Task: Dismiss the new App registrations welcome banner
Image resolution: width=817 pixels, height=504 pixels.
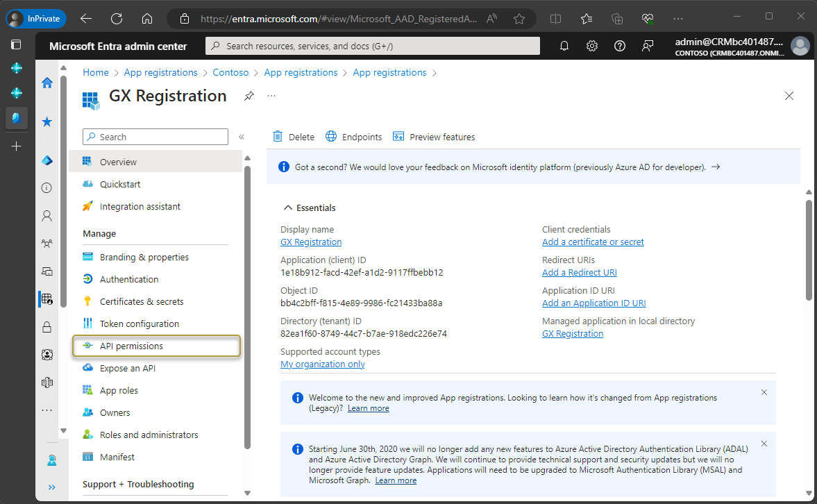Action: click(764, 392)
